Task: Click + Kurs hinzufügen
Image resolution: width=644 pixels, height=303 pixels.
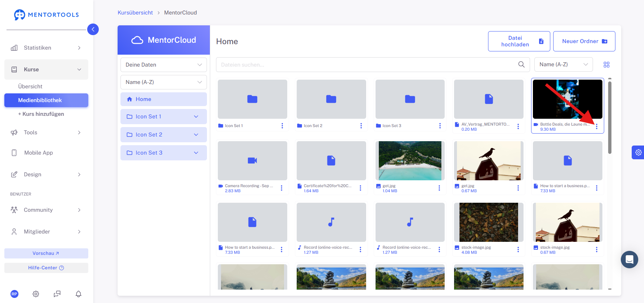Action: click(41, 114)
